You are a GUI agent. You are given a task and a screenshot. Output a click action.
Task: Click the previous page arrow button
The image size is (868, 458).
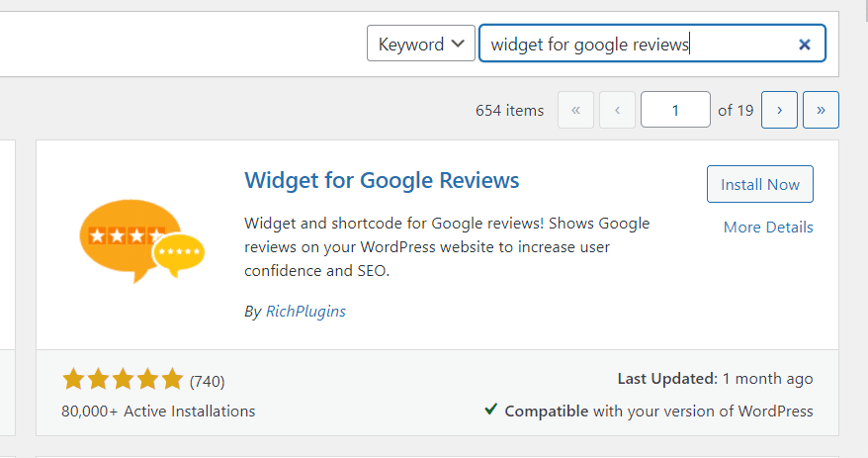coord(617,110)
